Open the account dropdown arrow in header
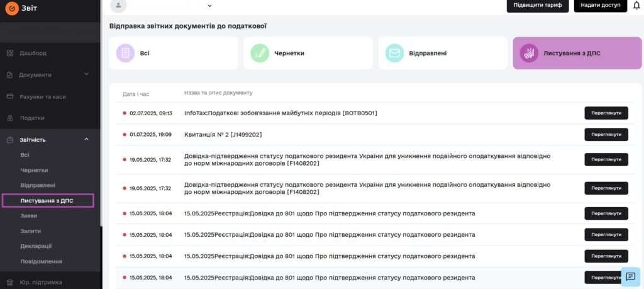The width and height of the screenshot is (644, 289). pyautogui.click(x=209, y=5)
